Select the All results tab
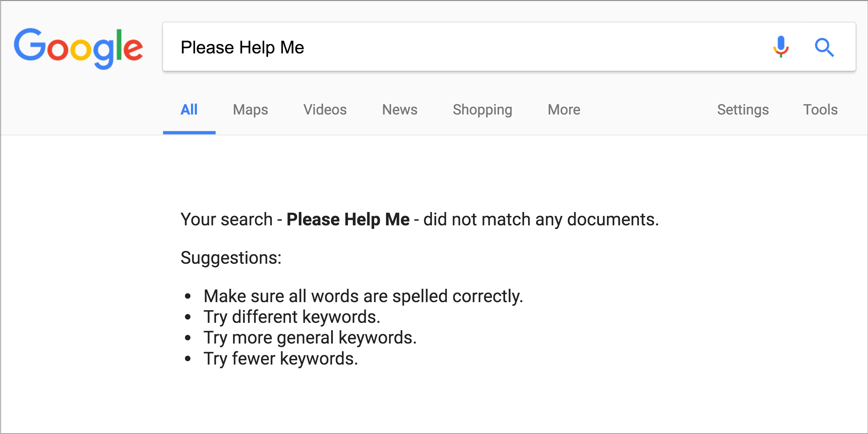Image resolution: width=868 pixels, height=434 pixels. [x=189, y=110]
